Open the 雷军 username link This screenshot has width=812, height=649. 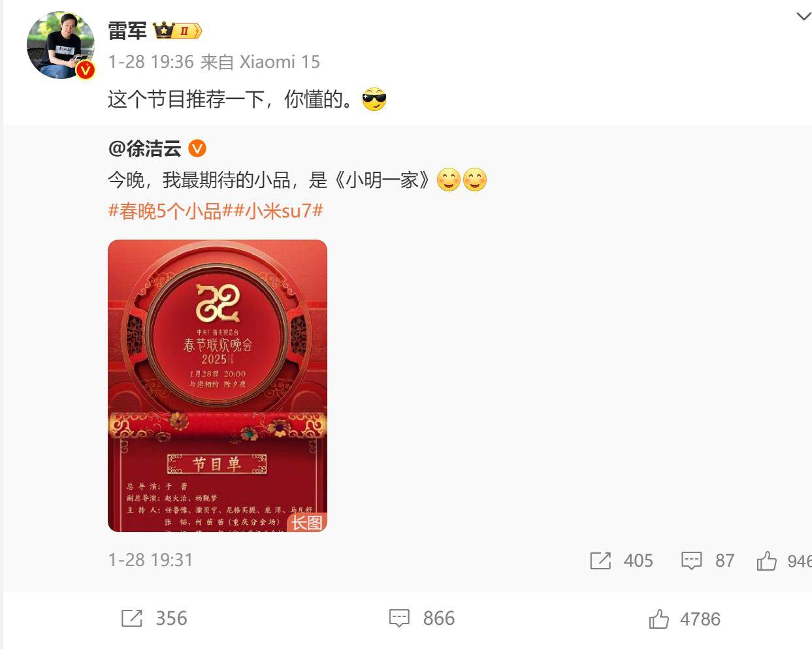tap(127, 31)
